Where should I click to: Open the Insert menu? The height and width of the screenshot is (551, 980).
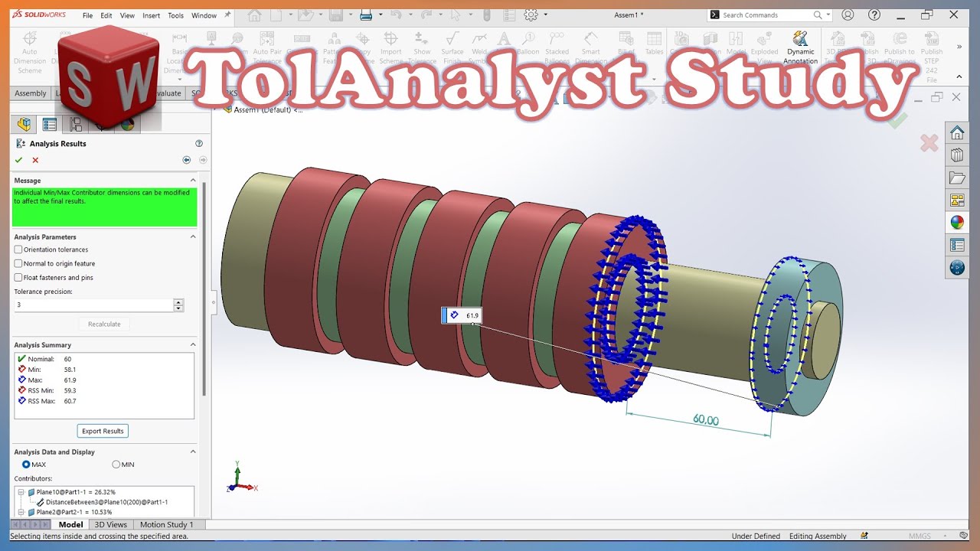[x=151, y=15]
